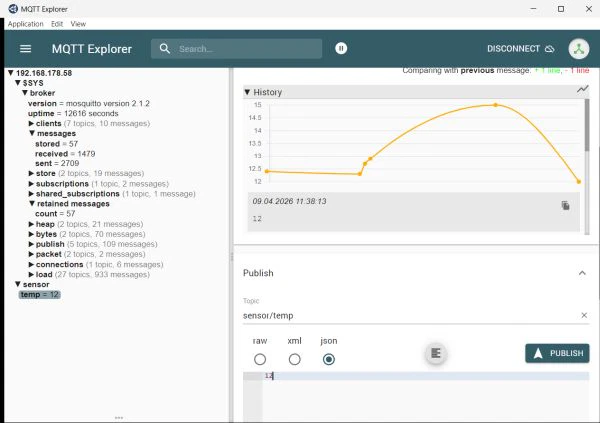Clear the publish topic field

point(584,315)
